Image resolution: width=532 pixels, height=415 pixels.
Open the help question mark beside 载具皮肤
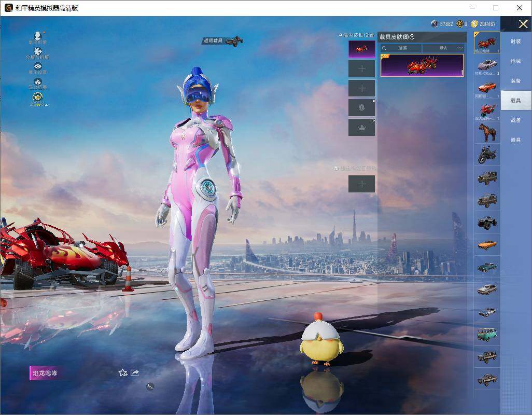[412, 37]
